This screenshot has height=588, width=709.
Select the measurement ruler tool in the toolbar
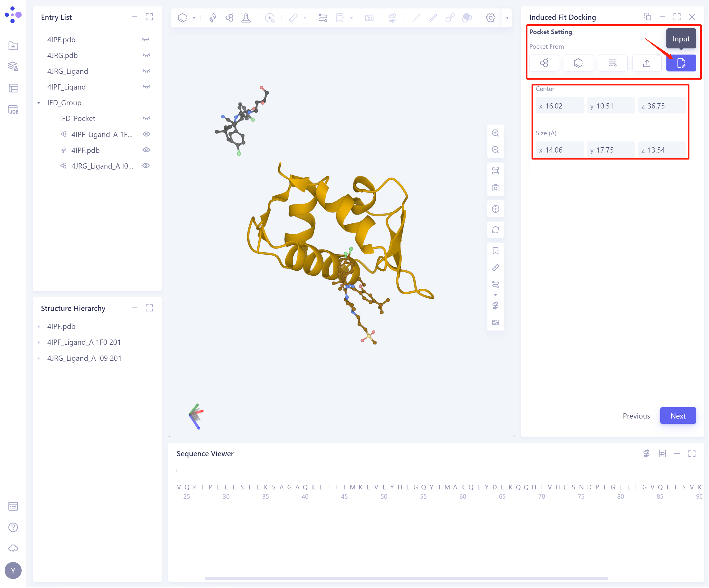tap(293, 18)
